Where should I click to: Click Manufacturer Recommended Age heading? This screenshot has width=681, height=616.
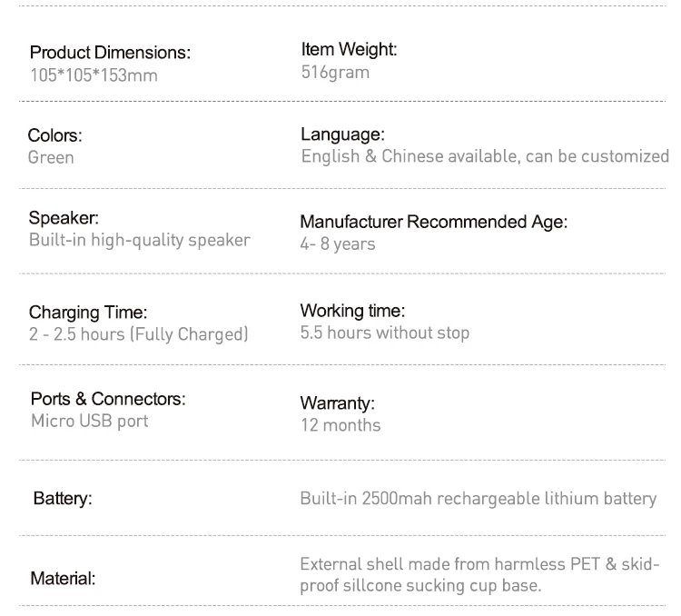click(x=433, y=222)
